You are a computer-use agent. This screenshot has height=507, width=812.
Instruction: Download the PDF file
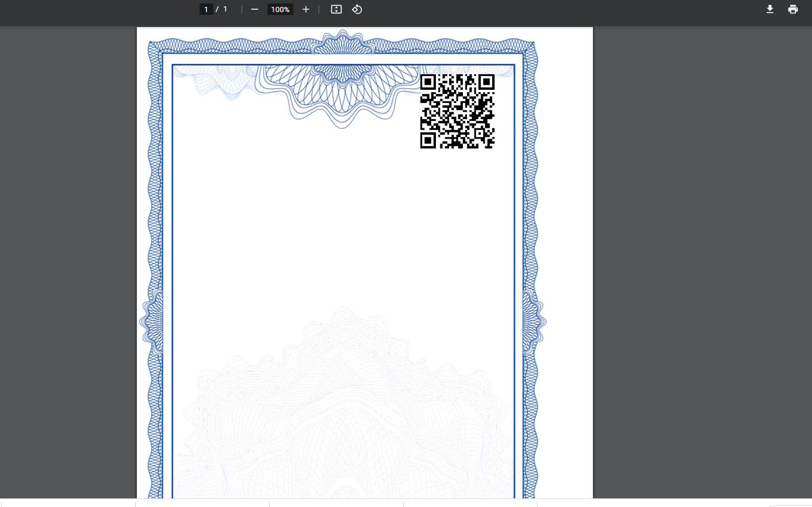tap(770, 9)
